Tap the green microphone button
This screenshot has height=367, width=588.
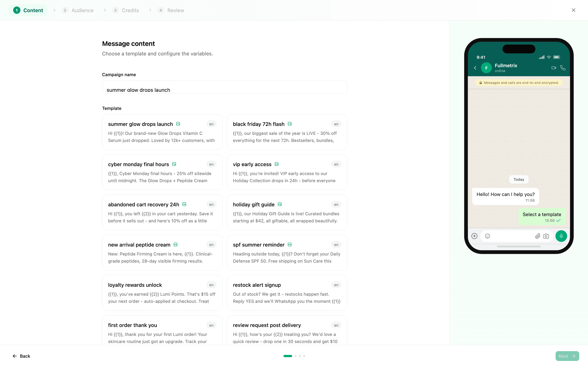(x=561, y=236)
